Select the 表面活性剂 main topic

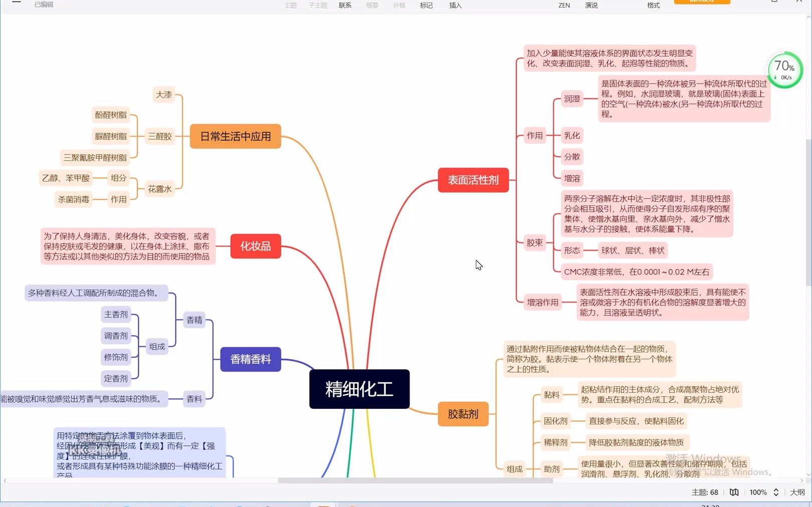473,180
